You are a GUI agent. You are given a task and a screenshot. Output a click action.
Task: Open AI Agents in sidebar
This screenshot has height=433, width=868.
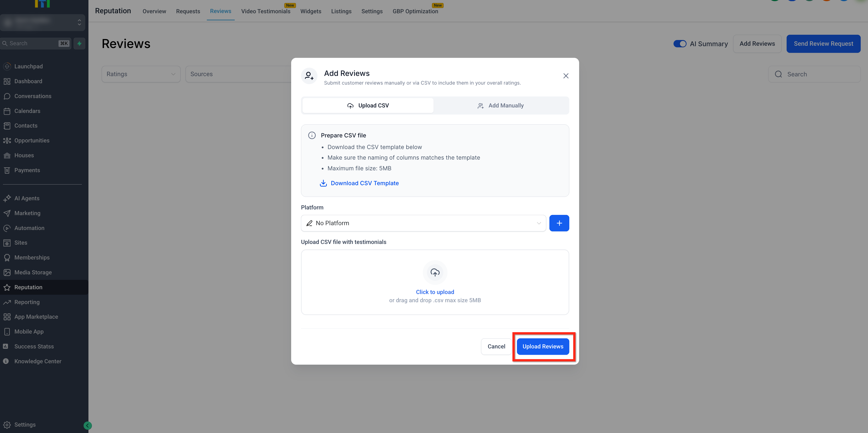(27, 198)
